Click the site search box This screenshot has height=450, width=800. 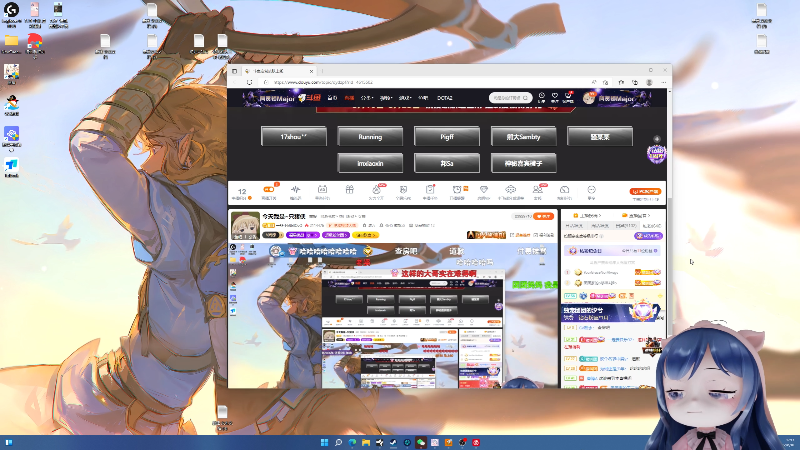click(x=510, y=97)
